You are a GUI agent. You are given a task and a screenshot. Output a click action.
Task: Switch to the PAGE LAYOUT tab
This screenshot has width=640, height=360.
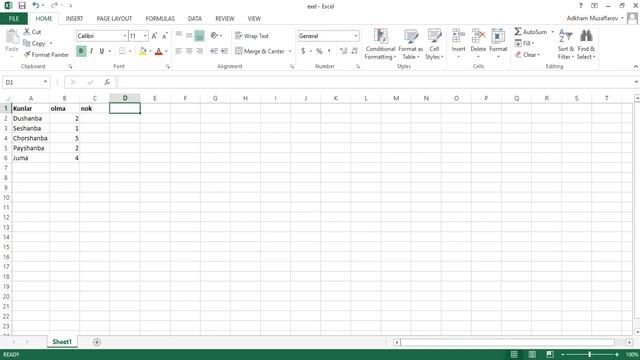(114, 19)
